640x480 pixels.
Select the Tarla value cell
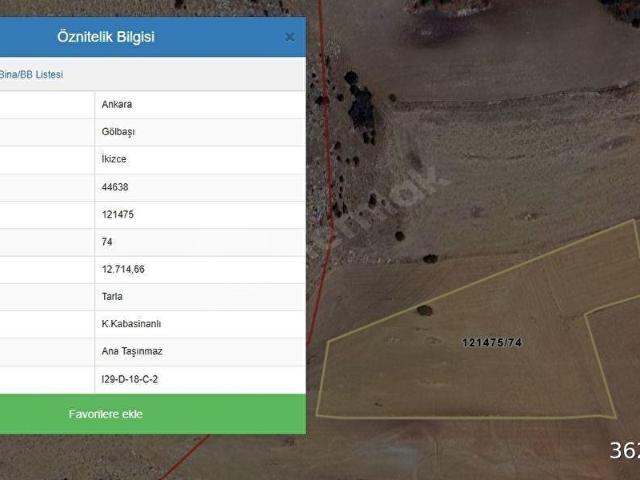tap(200, 296)
